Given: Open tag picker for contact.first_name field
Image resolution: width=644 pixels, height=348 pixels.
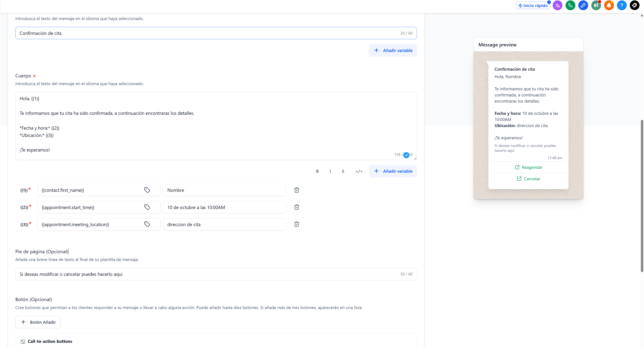Looking at the screenshot, I should point(147,190).
